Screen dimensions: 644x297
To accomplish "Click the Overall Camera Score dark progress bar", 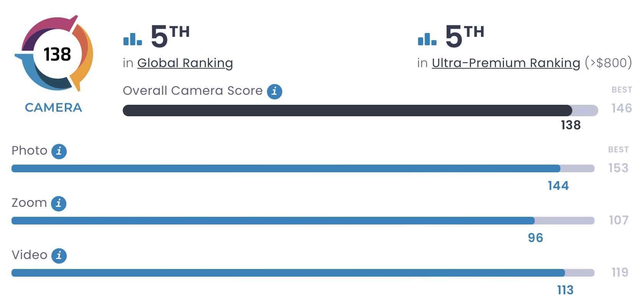I will [347, 111].
